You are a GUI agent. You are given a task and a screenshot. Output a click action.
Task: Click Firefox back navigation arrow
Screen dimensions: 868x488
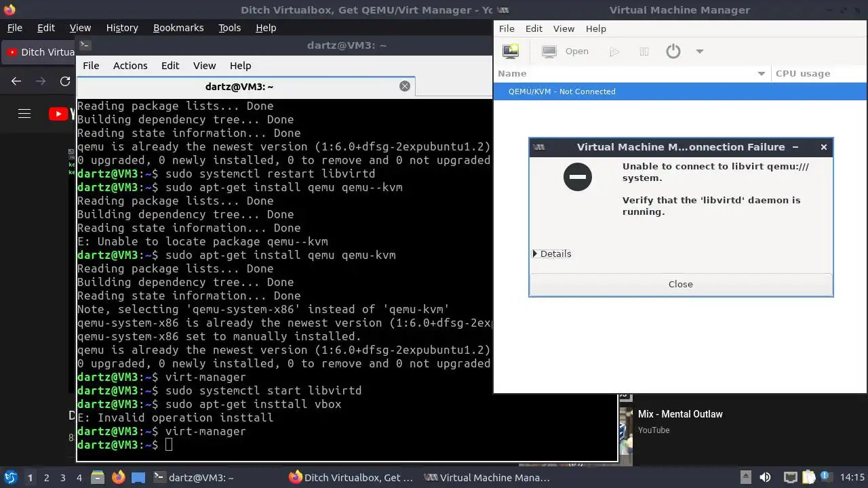(x=16, y=81)
